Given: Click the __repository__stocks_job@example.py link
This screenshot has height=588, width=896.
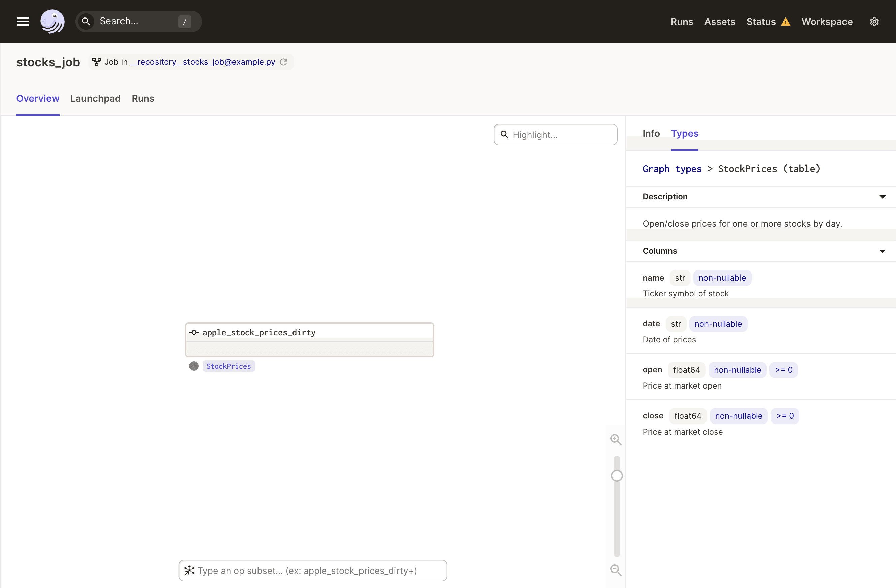Looking at the screenshot, I should [203, 61].
